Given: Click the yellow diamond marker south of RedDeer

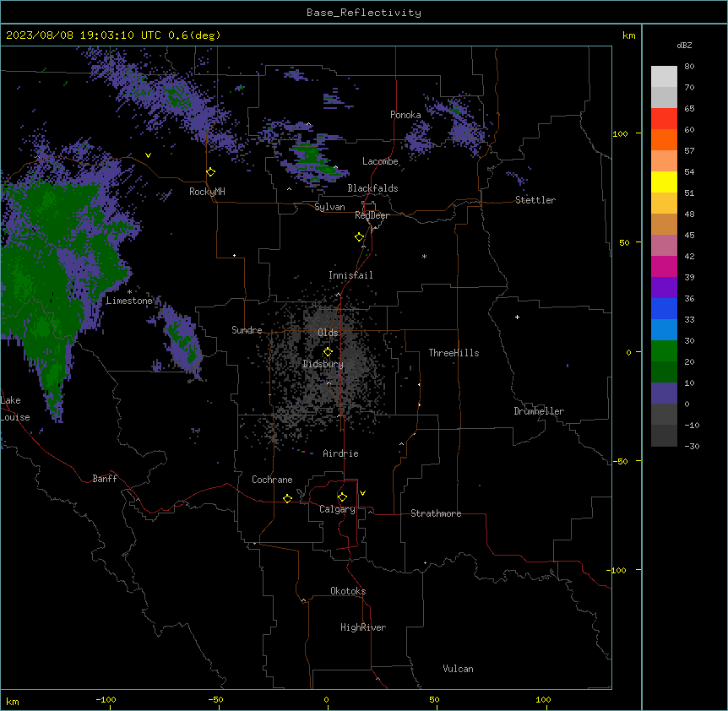Looking at the screenshot, I should tap(360, 237).
